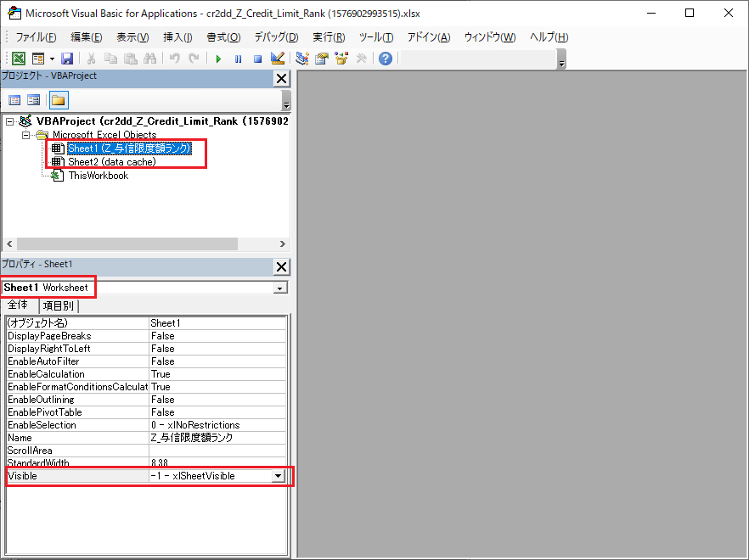Select the EnableCalculation property row
The image size is (749, 560).
[x=147, y=374]
